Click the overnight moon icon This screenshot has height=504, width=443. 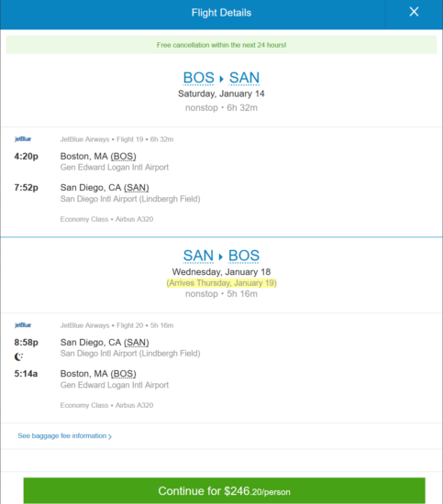[x=19, y=356]
